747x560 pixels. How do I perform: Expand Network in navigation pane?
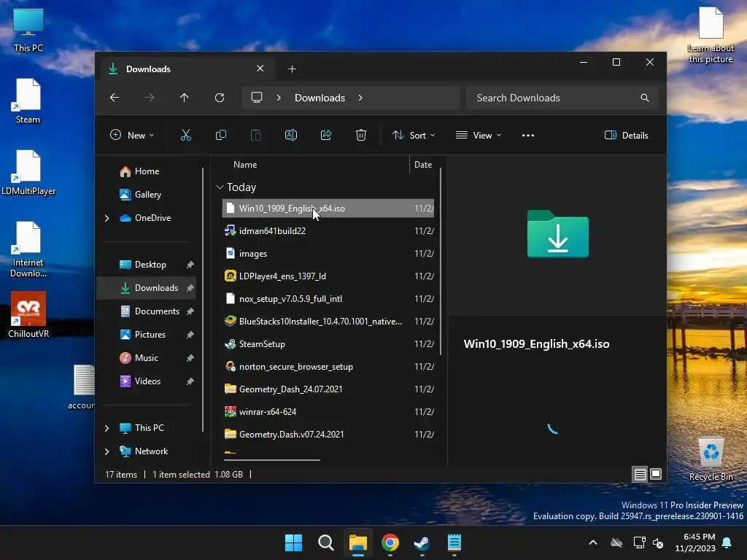(x=107, y=451)
